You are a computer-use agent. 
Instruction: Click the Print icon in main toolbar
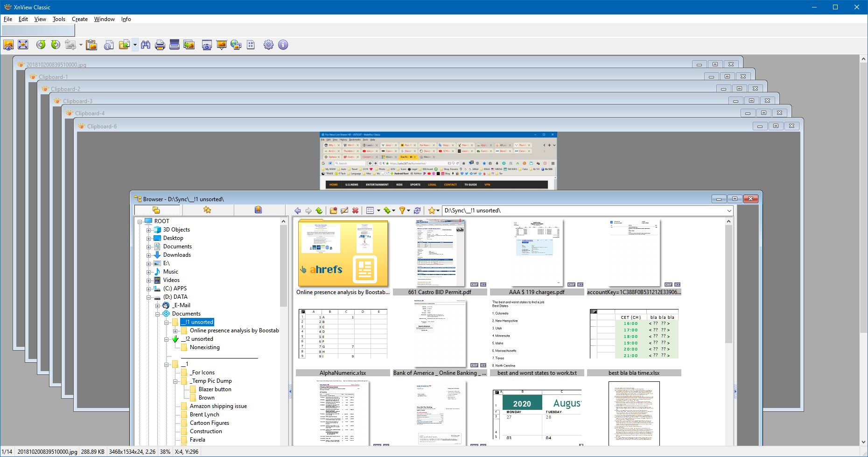160,45
